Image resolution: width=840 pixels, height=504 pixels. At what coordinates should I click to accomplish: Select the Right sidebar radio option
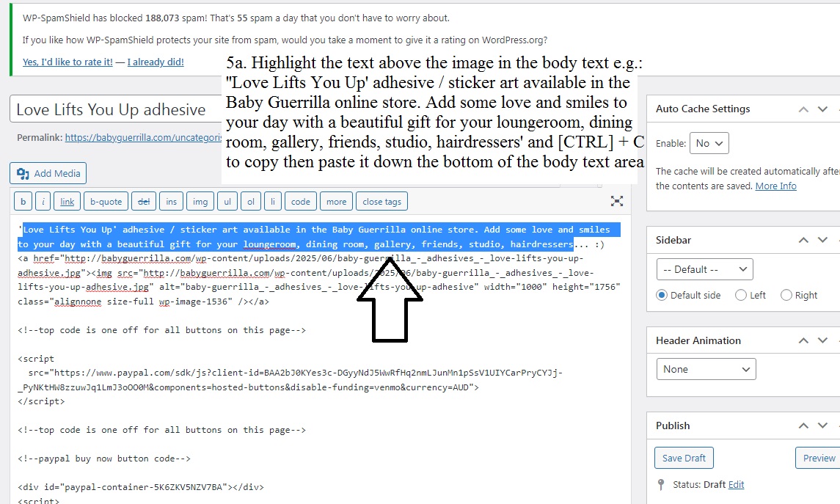click(786, 295)
